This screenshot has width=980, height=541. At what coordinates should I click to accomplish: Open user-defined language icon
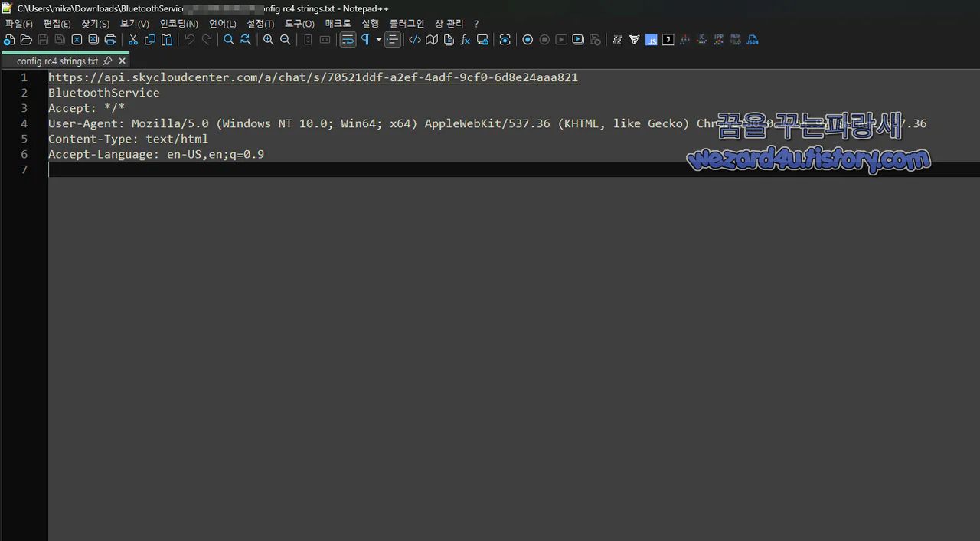point(415,40)
